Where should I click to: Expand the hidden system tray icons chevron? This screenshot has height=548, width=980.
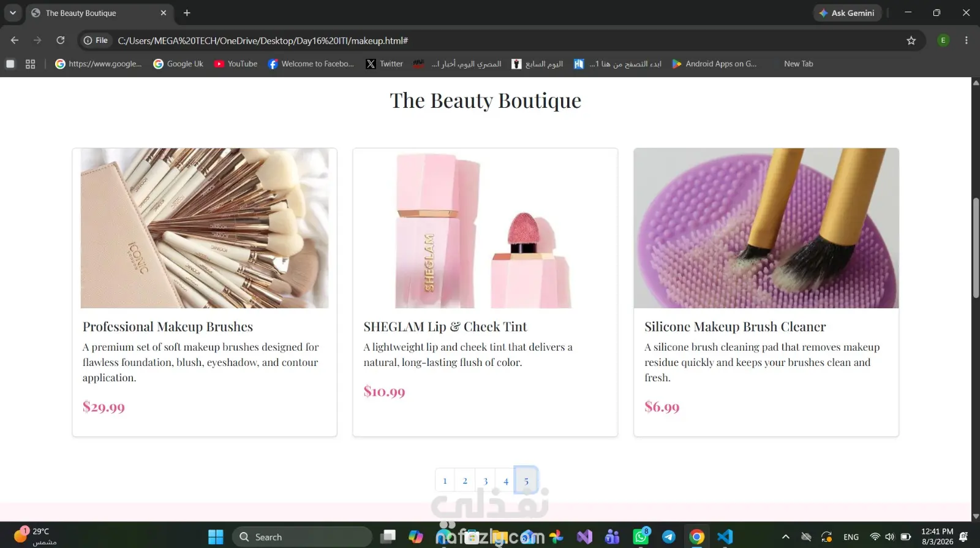click(786, 537)
